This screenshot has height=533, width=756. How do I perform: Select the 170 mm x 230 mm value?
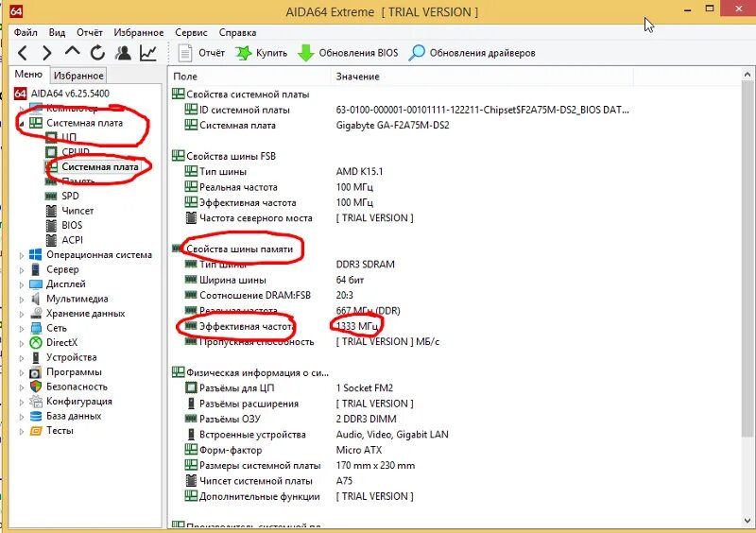coord(375,466)
